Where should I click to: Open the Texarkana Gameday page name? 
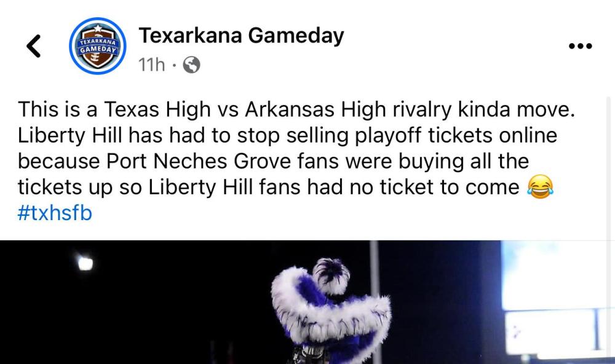[241, 35]
